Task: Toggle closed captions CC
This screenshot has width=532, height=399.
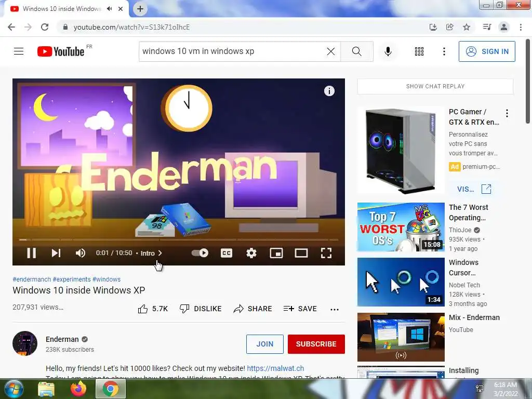Action: coord(227,253)
